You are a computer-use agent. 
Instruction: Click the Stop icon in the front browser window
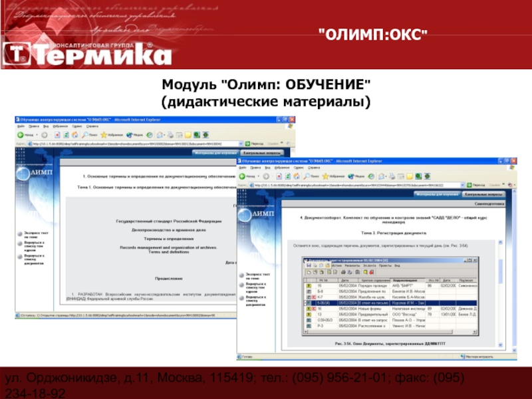click(279, 176)
